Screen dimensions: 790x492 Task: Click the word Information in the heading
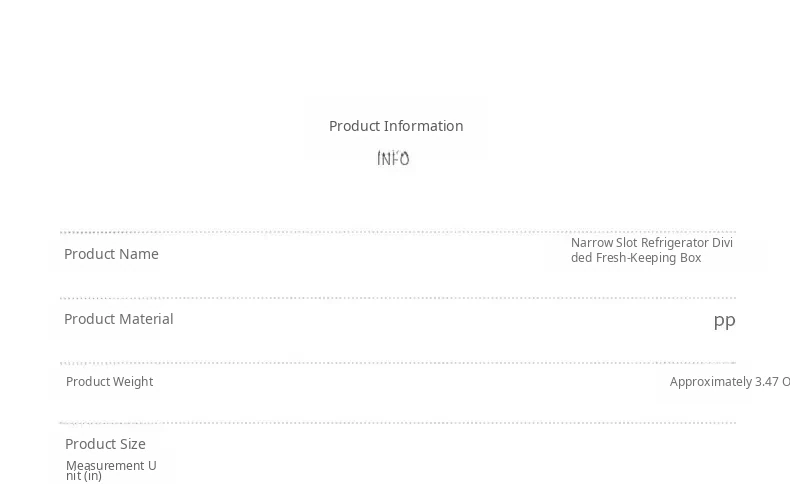point(423,126)
